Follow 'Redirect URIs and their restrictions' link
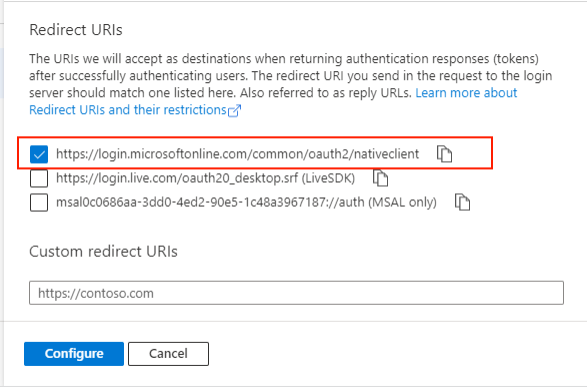 (x=128, y=110)
